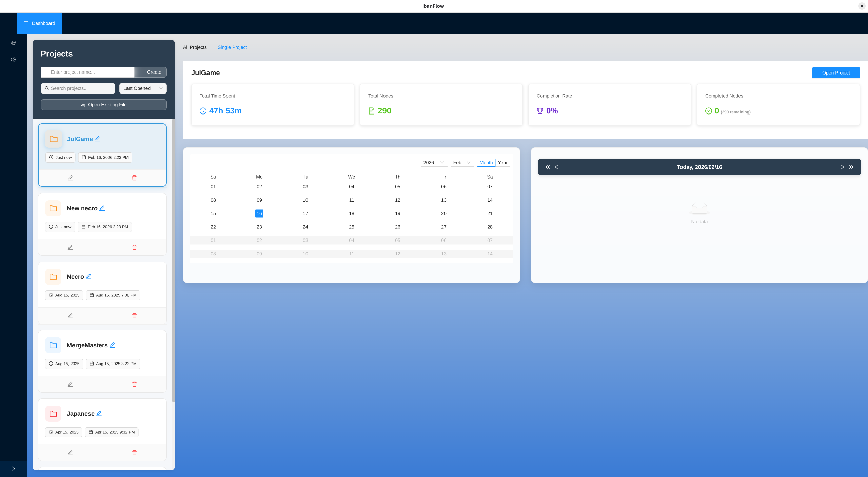The width and height of the screenshot is (868, 477).
Task: Edit the Necro project card
Action: click(70, 316)
